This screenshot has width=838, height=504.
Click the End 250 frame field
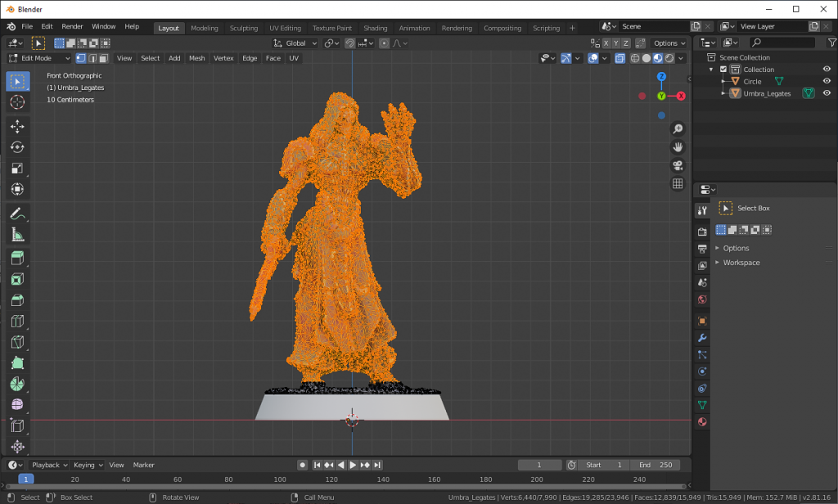coord(655,464)
